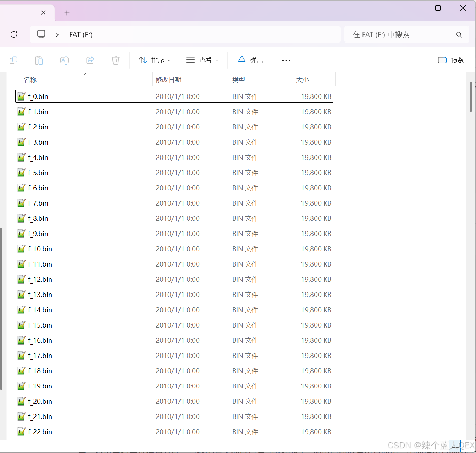Image resolution: width=476 pixels, height=453 pixels.
Task: Open the three-dots more options menu
Action: (286, 61)
